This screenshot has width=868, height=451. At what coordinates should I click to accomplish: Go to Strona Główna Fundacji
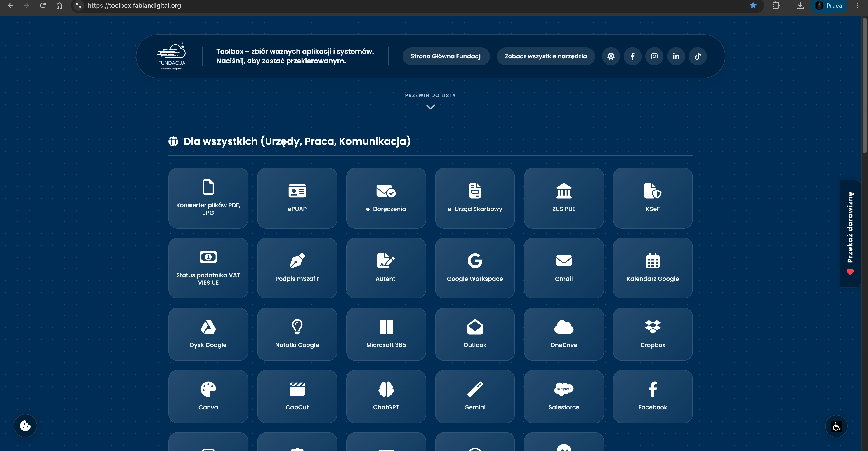tap(446, 56)
